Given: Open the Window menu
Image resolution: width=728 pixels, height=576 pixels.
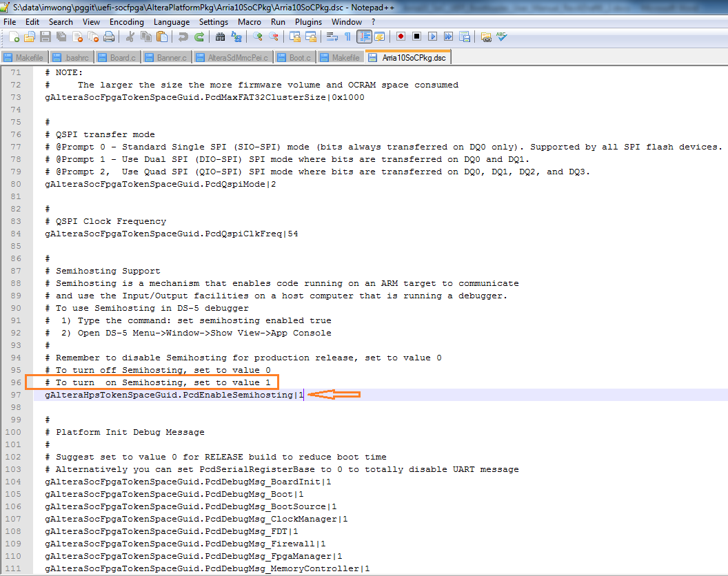Looking at the screenshot, I should point(346,22).
